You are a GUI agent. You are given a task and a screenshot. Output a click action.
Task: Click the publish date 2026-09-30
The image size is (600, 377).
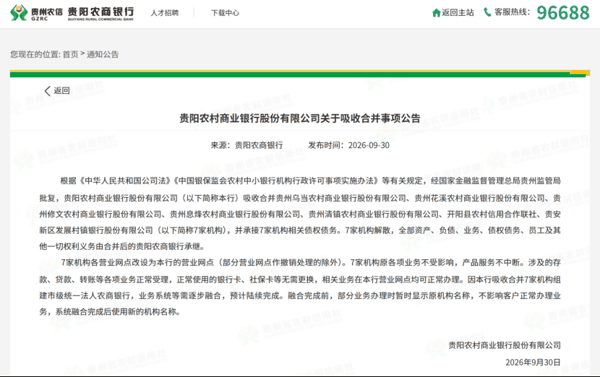(x=369, y=145)
